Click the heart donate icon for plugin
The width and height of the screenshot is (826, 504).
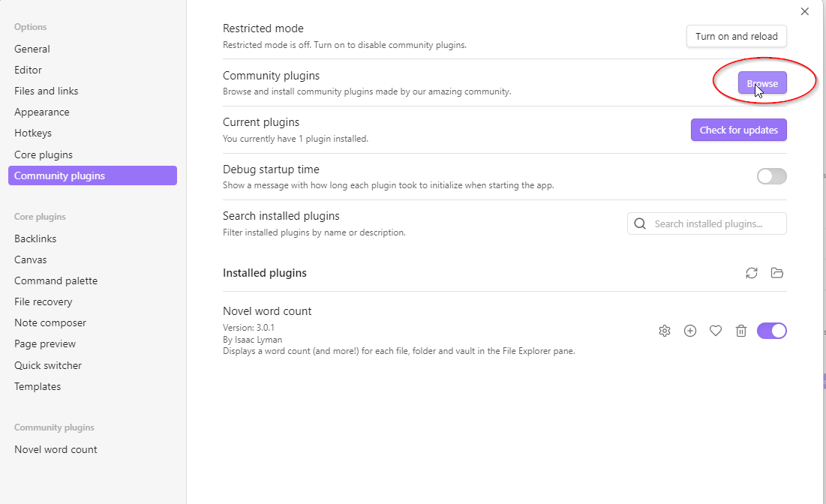point(716,331)
